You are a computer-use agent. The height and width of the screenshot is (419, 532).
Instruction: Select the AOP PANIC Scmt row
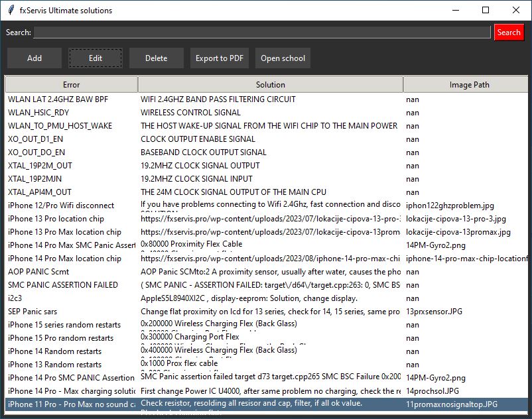[x=267, y=272]
